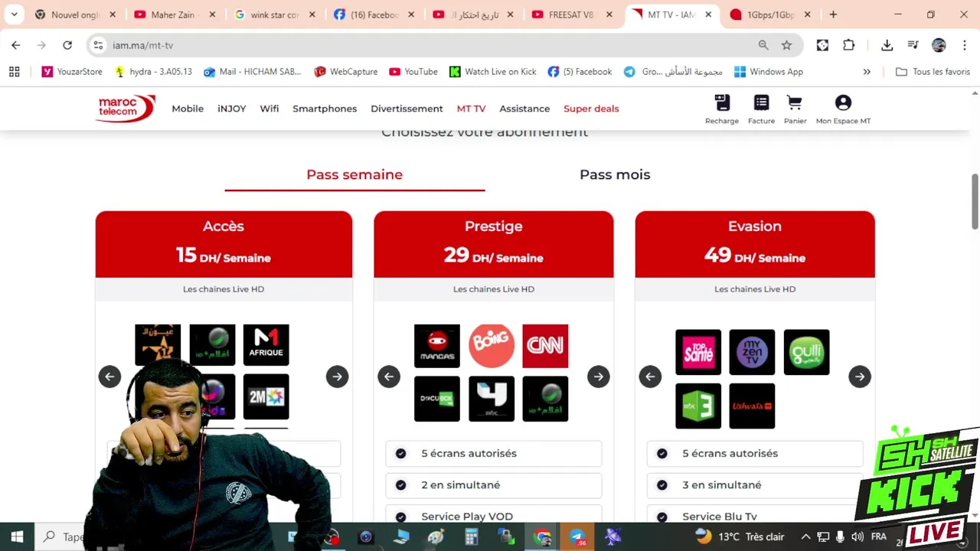Expand the hidden bookmarks chevron
The height and width of the screenshot is (551, 980).
click(x=867, y=72)
